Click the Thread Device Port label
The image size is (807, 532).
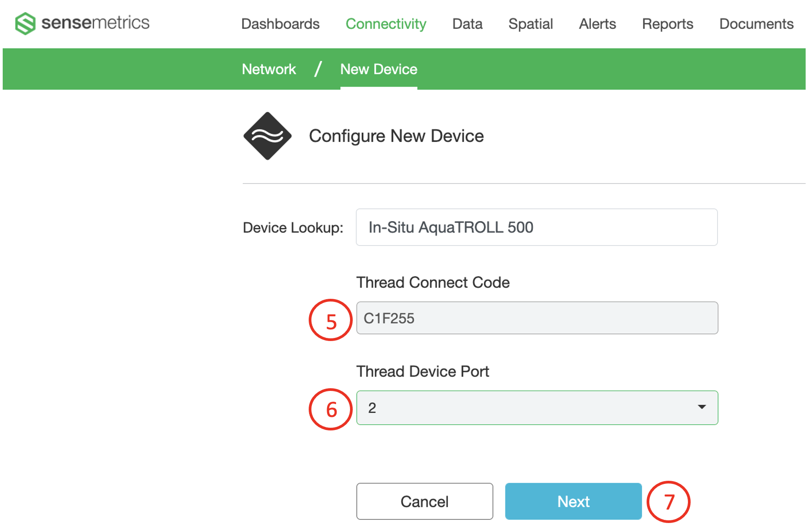pyautogui.click(x=423, y=372)
